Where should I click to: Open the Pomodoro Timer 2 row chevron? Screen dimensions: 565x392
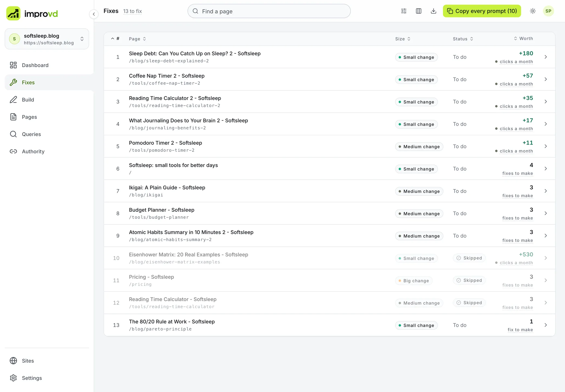pos(546,146)
